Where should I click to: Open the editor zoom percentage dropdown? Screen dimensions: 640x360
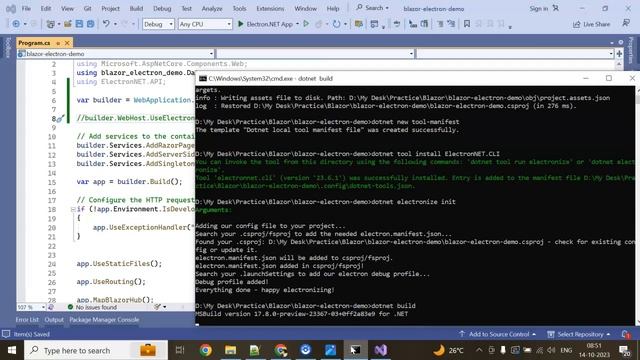click(x=31, y=307)
